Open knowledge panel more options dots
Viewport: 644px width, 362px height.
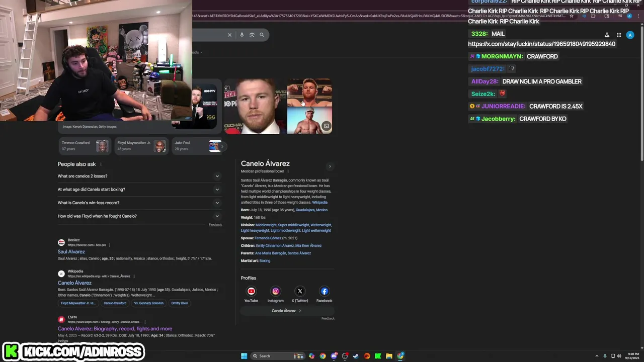[x=288, y=171]
